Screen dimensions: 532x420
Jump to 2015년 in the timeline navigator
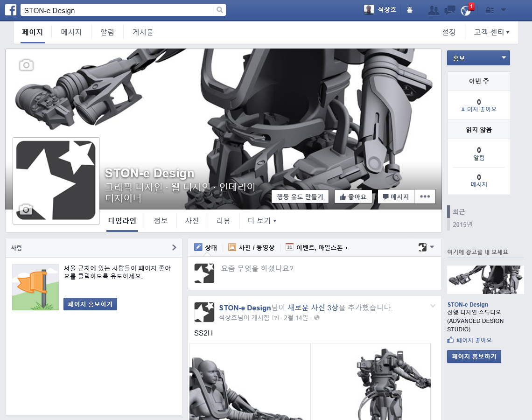tap(462, 224)
